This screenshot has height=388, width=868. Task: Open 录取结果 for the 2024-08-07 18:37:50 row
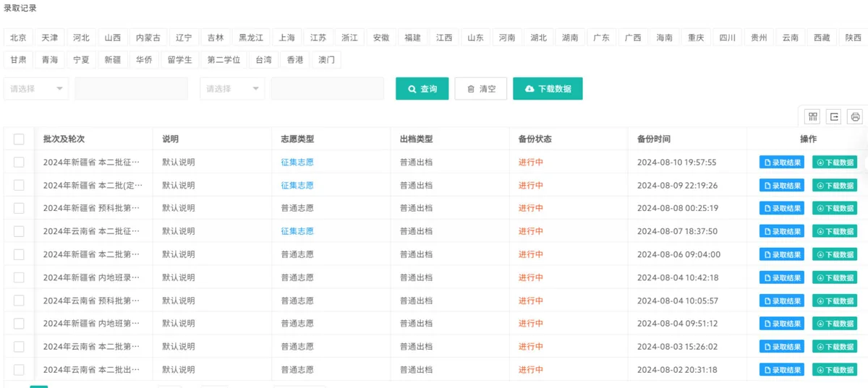[x=782, y=232]
